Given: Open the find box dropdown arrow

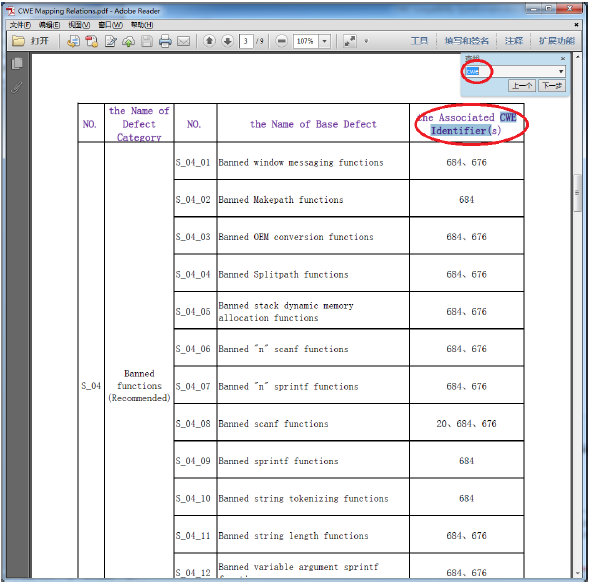Looking at the screenshot, I should 561,71.
